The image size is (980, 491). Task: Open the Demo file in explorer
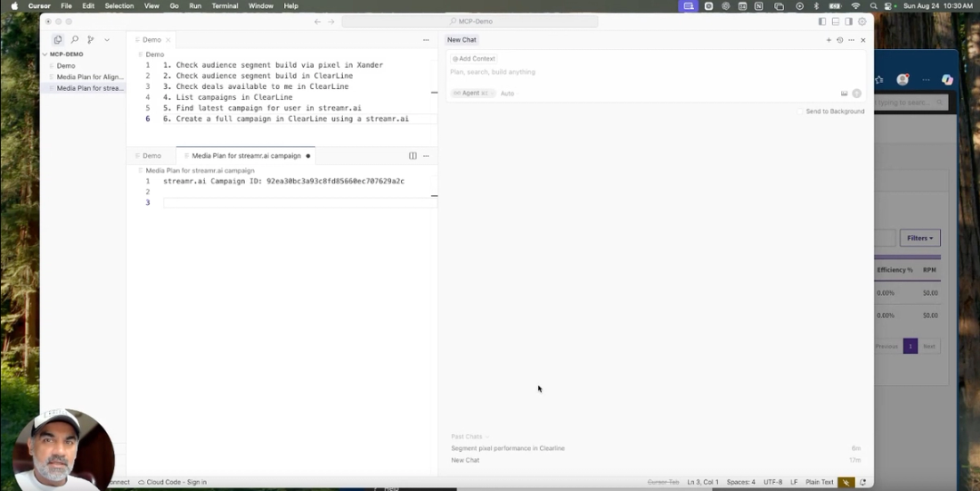(65, 65)
